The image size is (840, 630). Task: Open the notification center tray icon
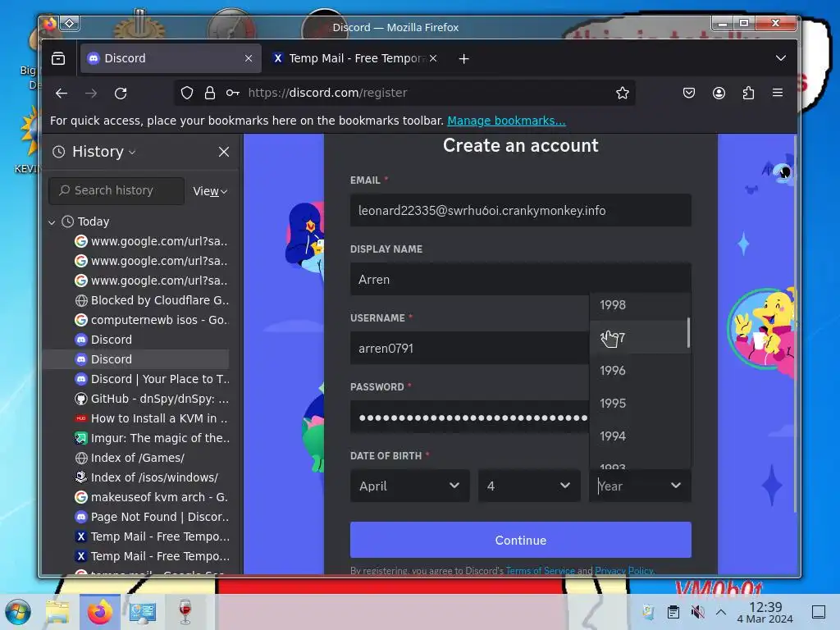coord(819,612)
